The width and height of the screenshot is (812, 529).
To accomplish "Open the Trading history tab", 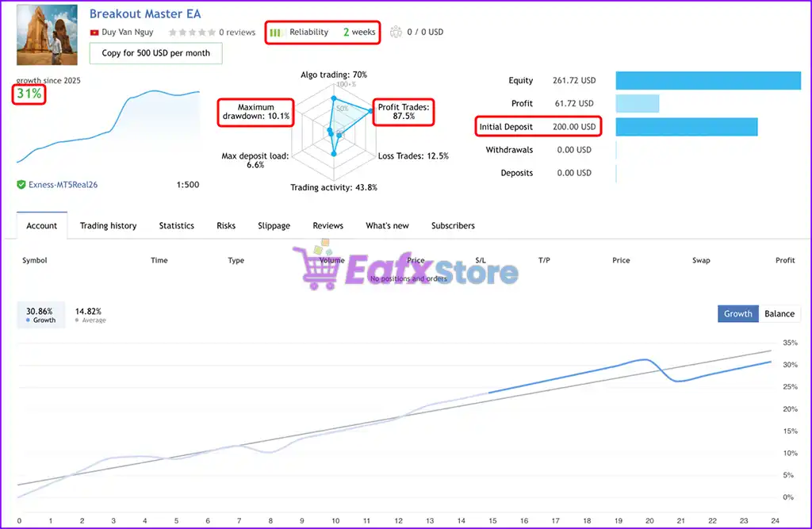I will [108, 226].
